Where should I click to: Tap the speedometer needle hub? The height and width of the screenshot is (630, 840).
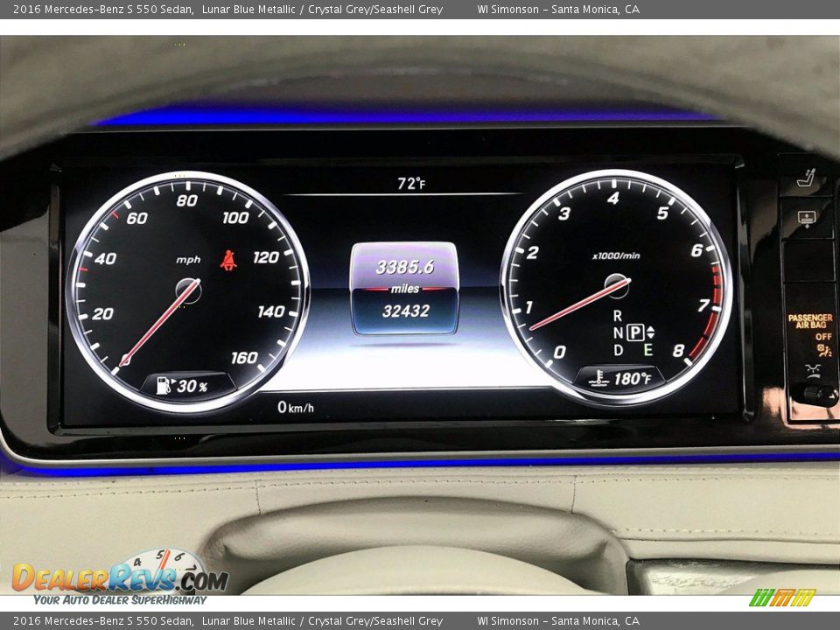point(189,291)
